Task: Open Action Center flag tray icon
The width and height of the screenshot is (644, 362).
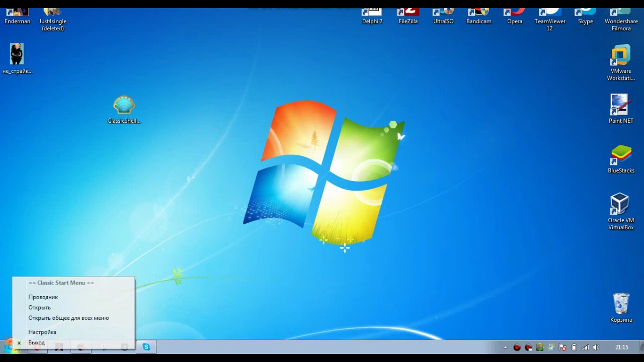Action: coord(562,347)
